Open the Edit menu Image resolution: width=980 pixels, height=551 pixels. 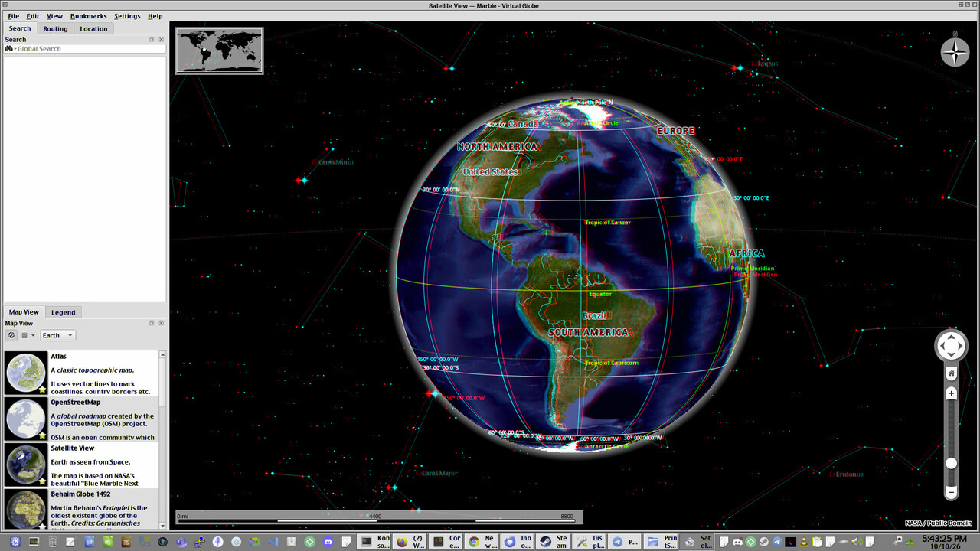[33, 16]
